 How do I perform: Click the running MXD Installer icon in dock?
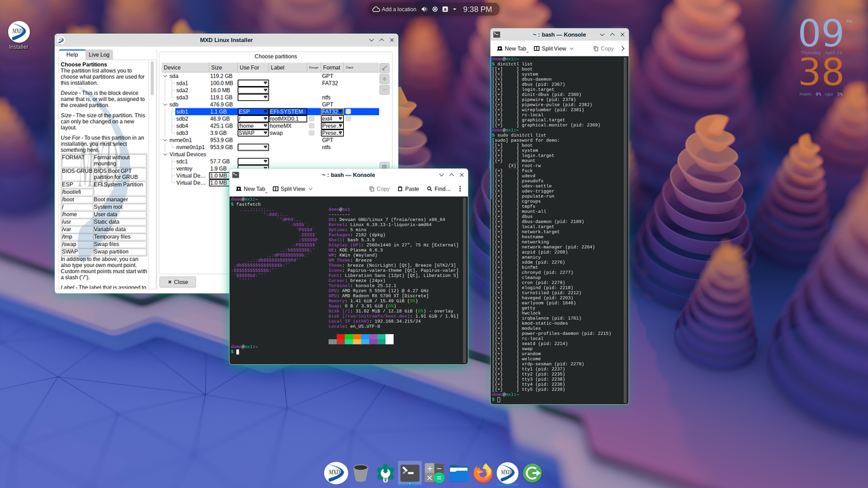pyautogui.click(x=507, y=472)
